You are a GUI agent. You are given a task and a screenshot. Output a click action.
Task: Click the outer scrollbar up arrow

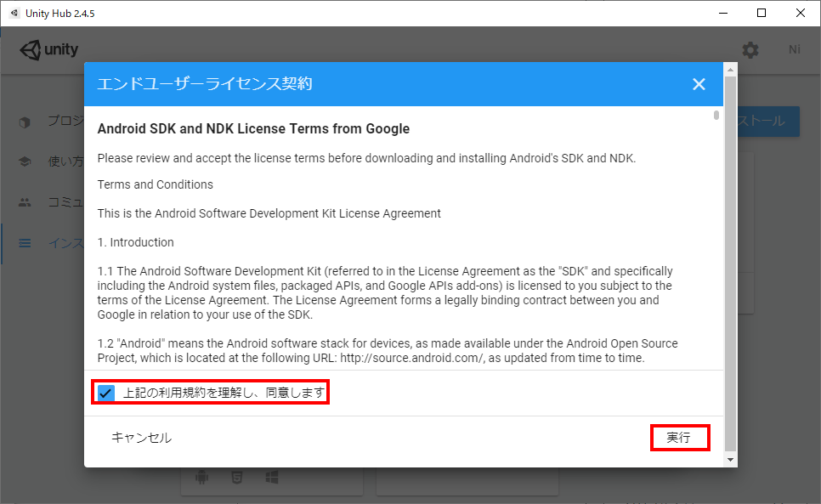tap(730, 70)
